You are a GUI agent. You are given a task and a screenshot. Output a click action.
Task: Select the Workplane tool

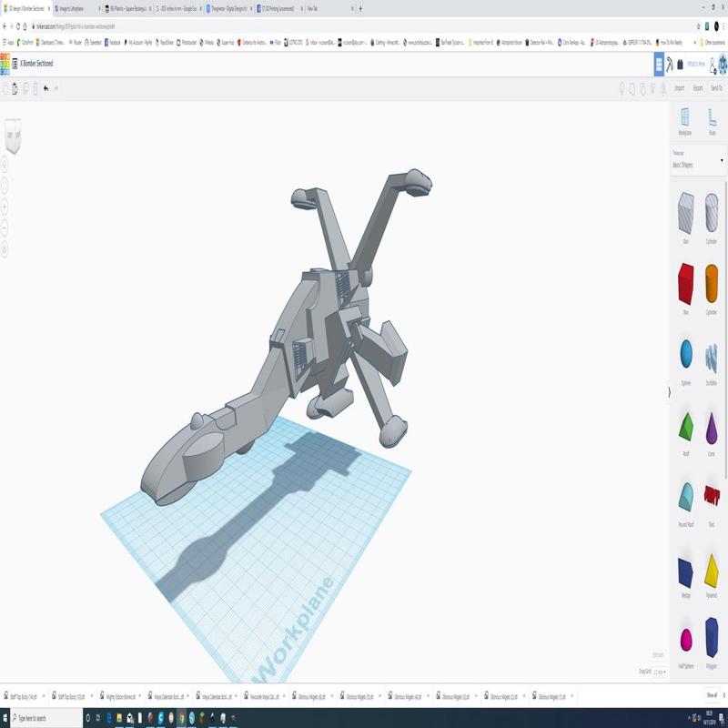[685, 119]
